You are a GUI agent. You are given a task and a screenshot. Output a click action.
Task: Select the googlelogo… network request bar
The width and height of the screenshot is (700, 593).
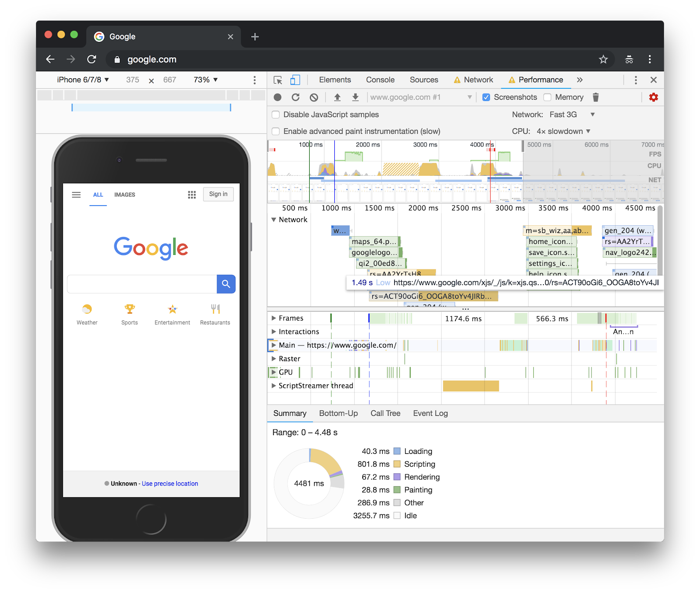376,252
